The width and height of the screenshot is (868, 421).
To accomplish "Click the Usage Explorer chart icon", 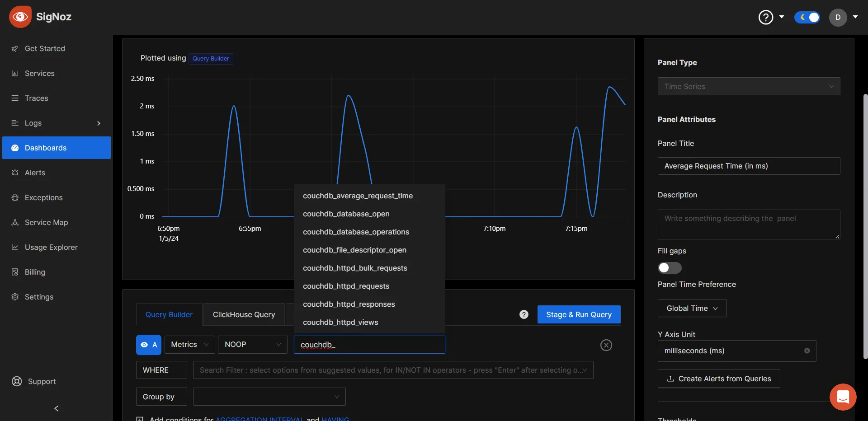I will [x=15, y=247].
